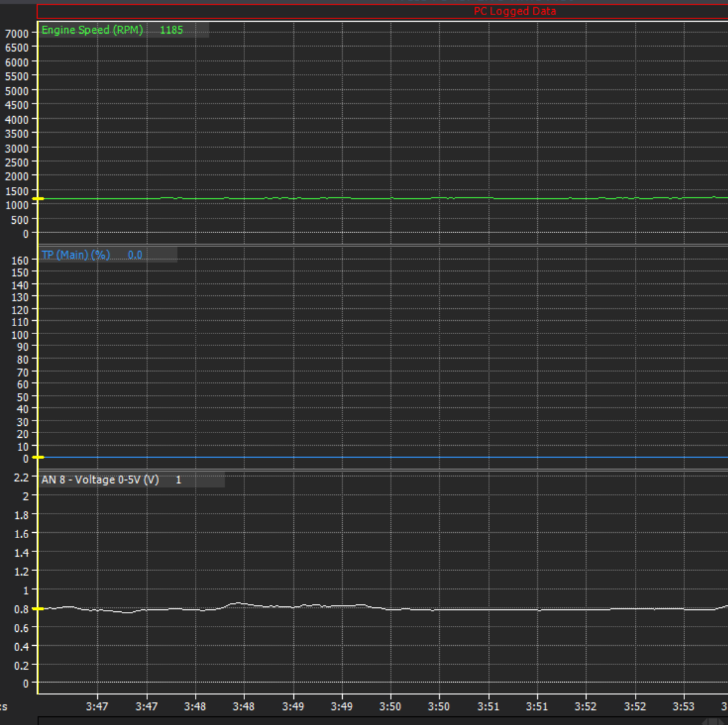Click the 160 tick on TP axis

(x=20, y=260)
